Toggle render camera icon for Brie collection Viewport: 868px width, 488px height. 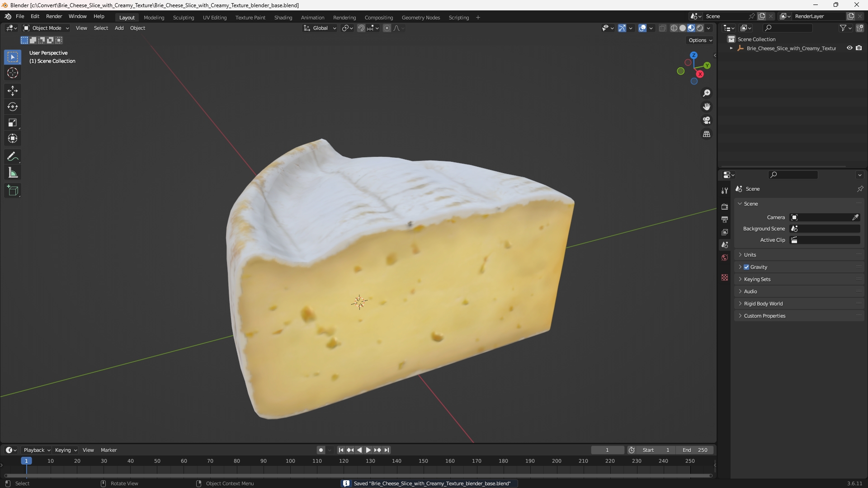(x=859, y=48)
